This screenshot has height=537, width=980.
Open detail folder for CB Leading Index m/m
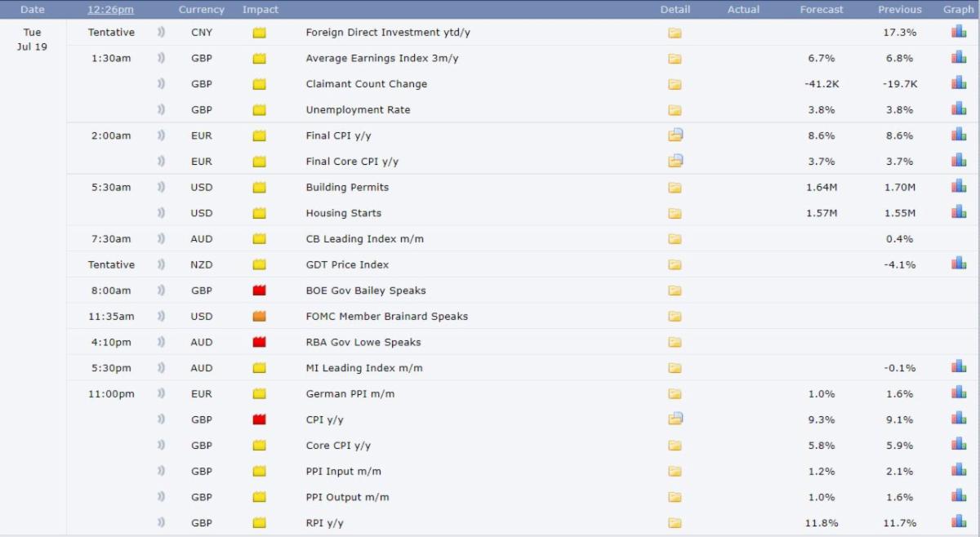(x=675, y=240)
